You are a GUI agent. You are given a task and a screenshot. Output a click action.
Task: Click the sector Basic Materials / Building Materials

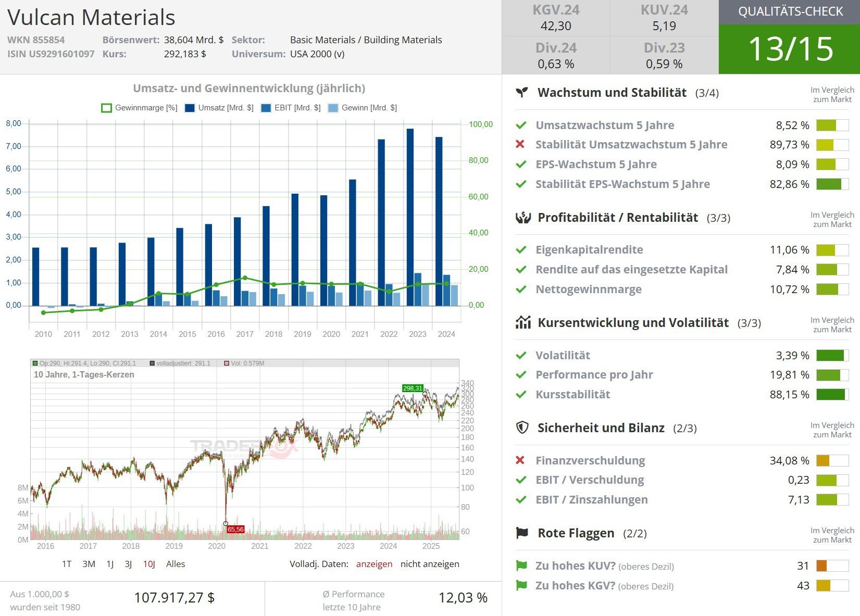point(366,40)
